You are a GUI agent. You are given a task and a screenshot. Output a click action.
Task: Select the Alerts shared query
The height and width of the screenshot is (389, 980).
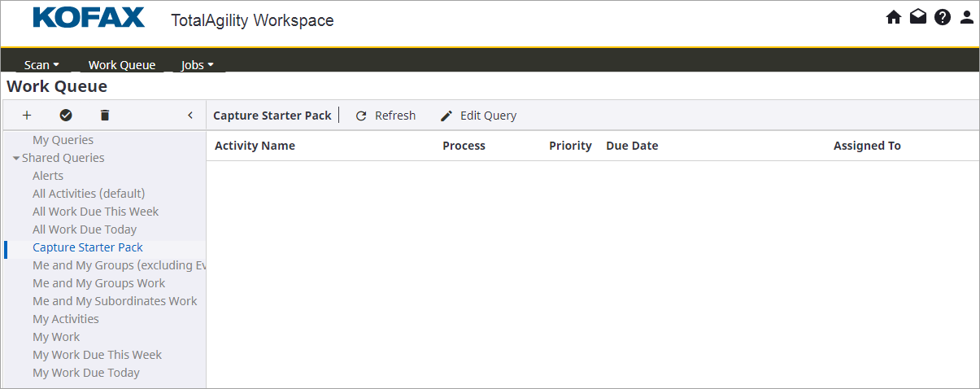point(48,176)
